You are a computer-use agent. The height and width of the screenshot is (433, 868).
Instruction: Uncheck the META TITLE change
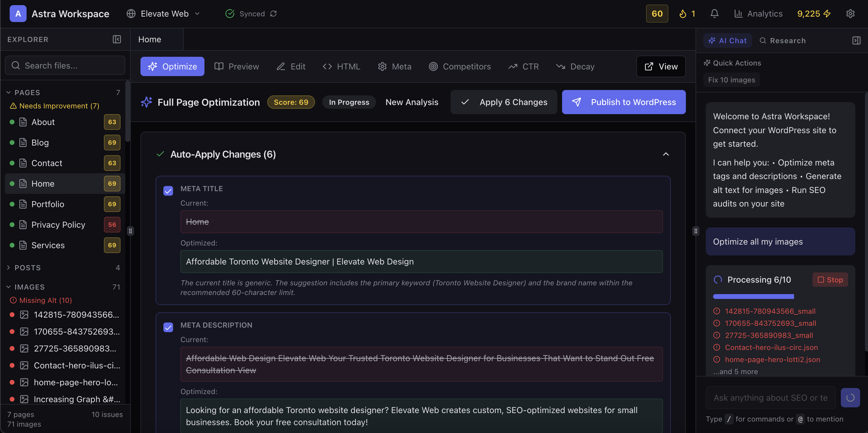point(168,191)
